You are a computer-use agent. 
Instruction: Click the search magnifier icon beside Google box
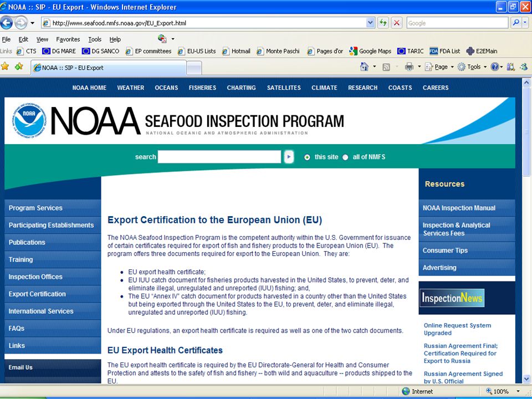click(516, 23)
